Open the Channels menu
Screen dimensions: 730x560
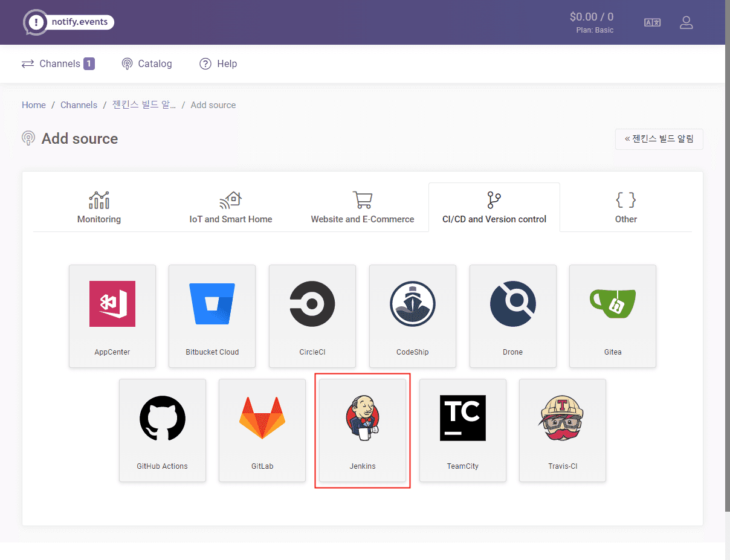[x=58, y=63]
